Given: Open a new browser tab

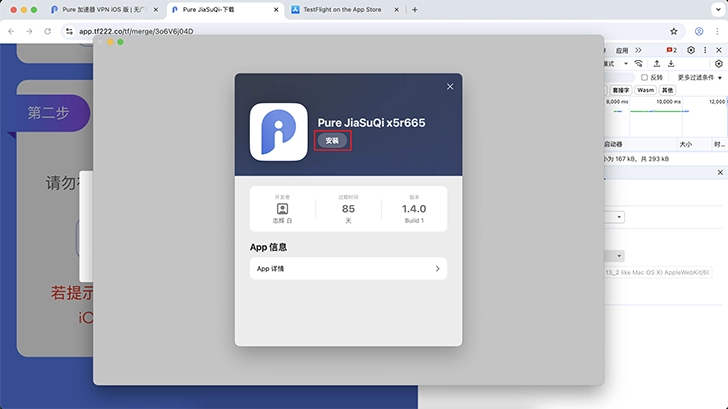Looking at the screenshot, I should coord(415,10).
